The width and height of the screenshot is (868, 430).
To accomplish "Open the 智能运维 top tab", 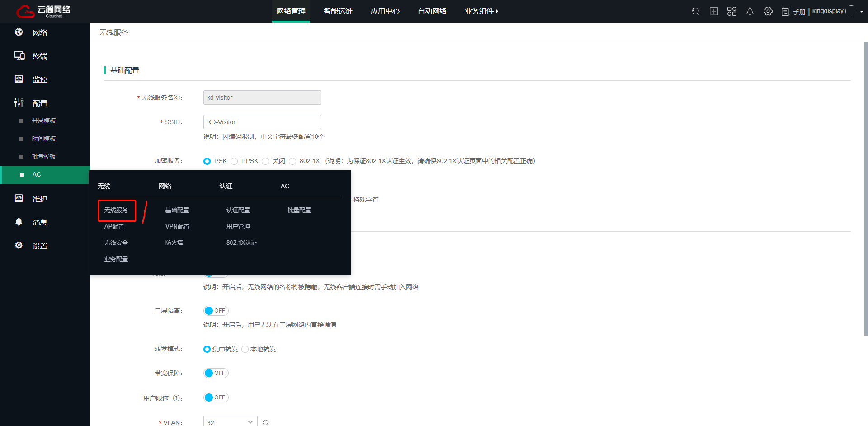I will (338, 11).
